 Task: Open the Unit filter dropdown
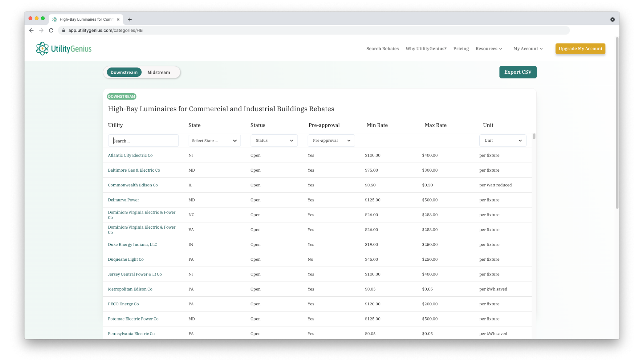[x=503, y=140]
